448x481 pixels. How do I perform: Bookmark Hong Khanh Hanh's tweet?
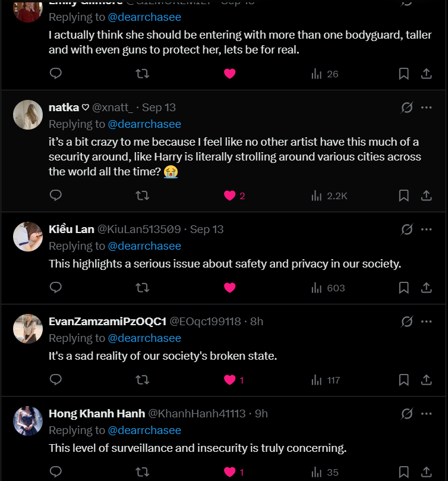(403, 472)
